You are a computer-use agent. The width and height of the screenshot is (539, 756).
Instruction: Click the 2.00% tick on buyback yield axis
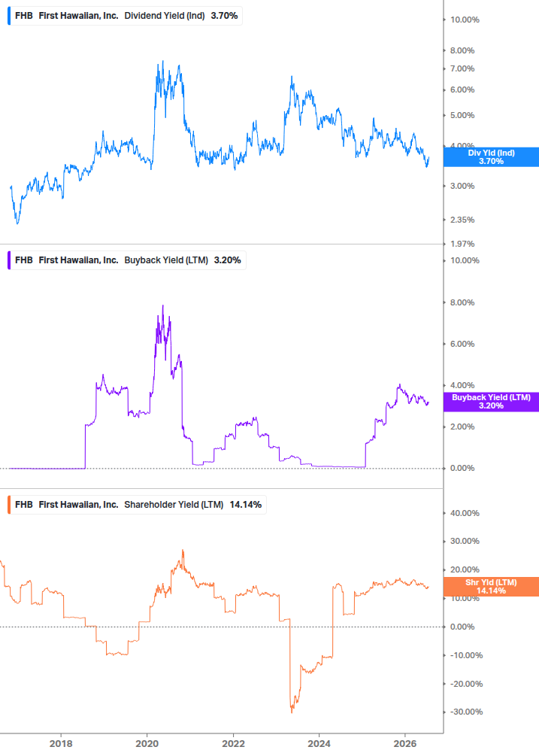coord(462,427)
